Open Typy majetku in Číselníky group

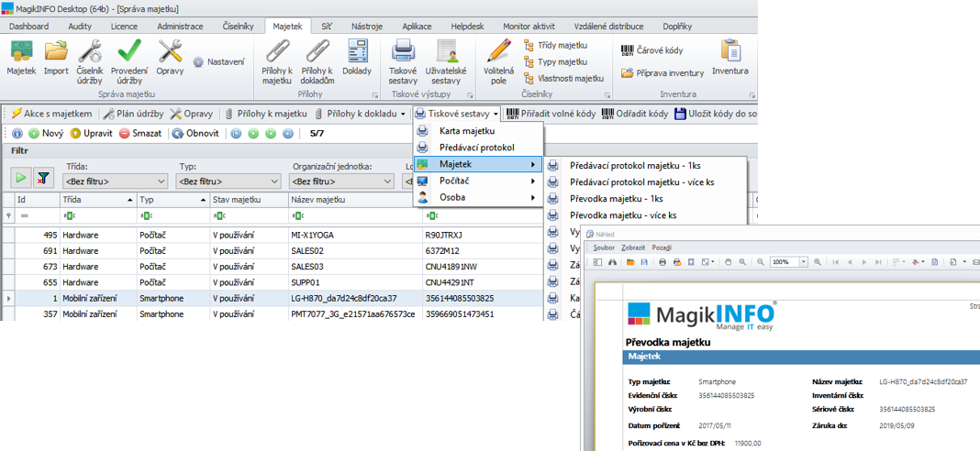click(555, 61)
